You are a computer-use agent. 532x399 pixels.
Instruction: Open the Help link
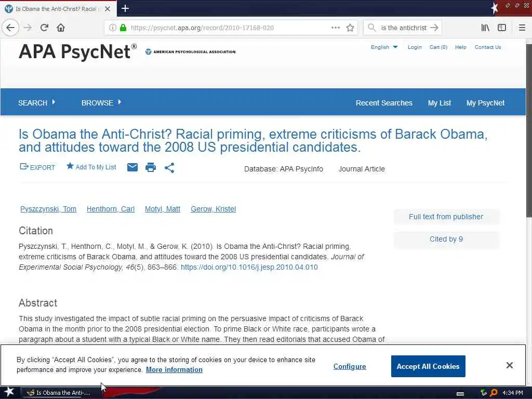pyautogui.click(x=460, y=47)
